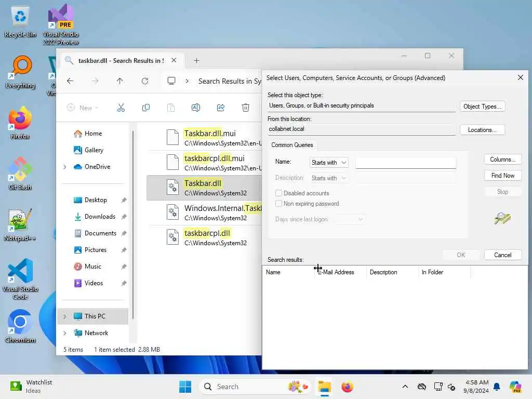
Task: Open the notification bell in taskbar
Action: pyautogui.click(x=497, y=387)
